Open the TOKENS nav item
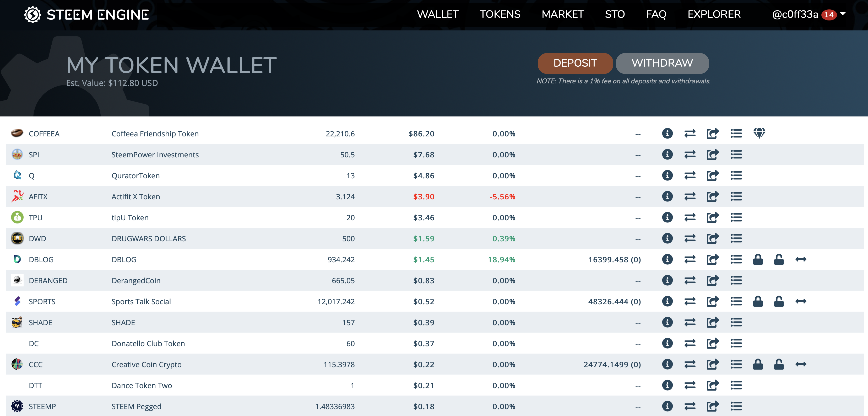 (x=500, y=14)
